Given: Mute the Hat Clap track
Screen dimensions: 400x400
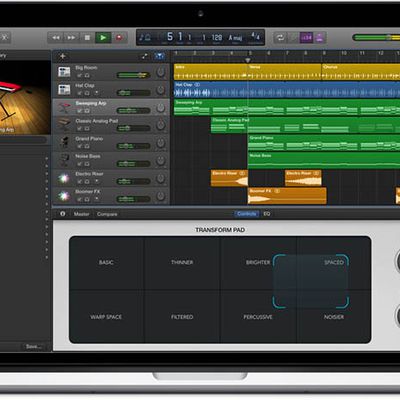Looking at the screenshot, I should point(79,93).
